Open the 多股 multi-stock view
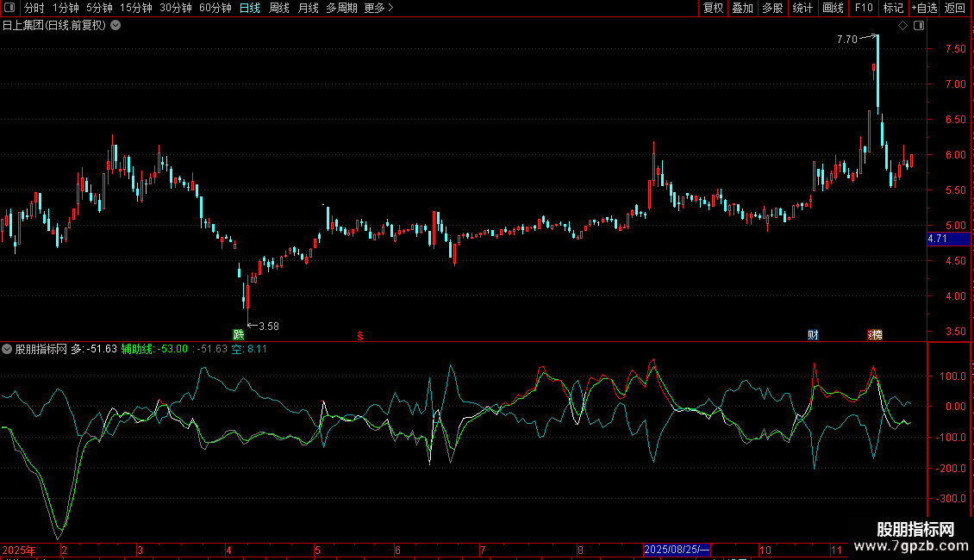 (x=772, y=8)
